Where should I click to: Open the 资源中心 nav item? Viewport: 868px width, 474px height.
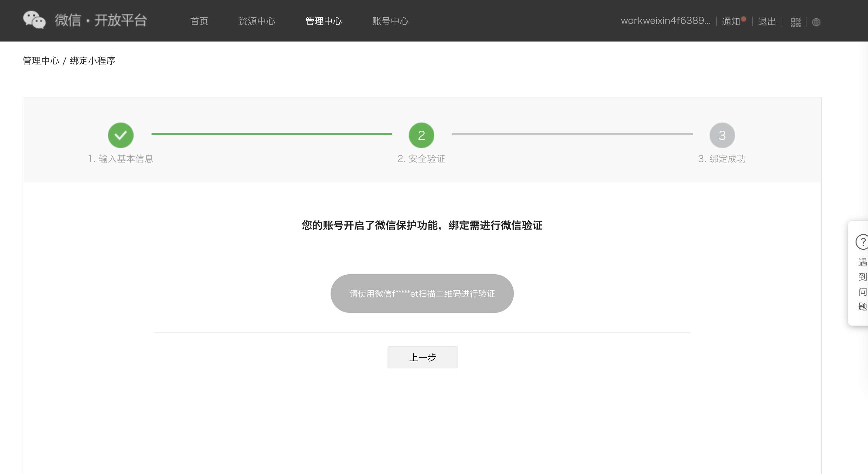click(257, 21)
